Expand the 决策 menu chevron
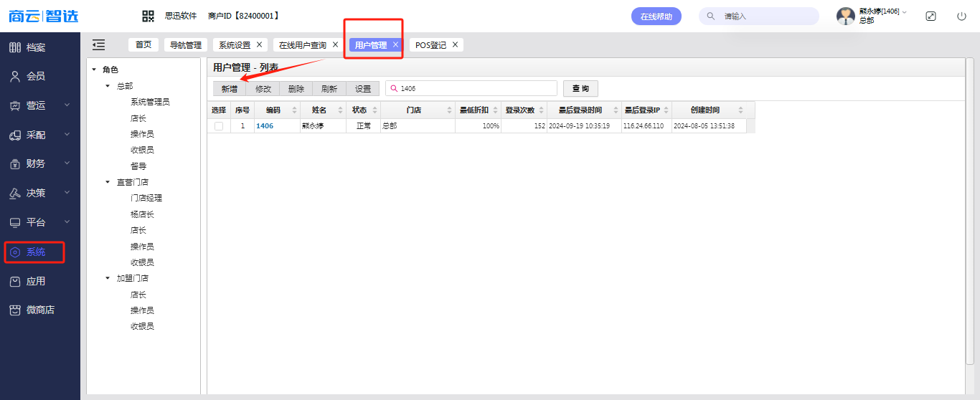Image resolution: width=980 pixels, height=400 pixels. [67, 193]
